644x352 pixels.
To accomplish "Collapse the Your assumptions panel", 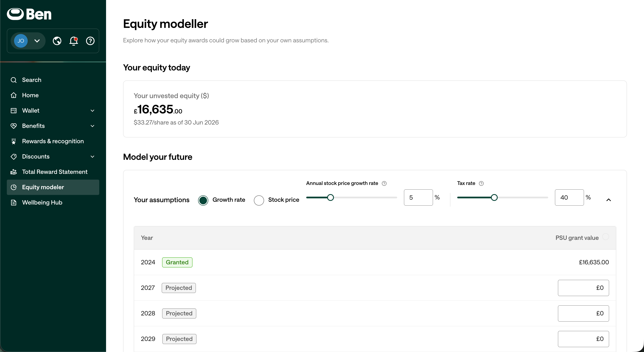I will tap(608, 200).
